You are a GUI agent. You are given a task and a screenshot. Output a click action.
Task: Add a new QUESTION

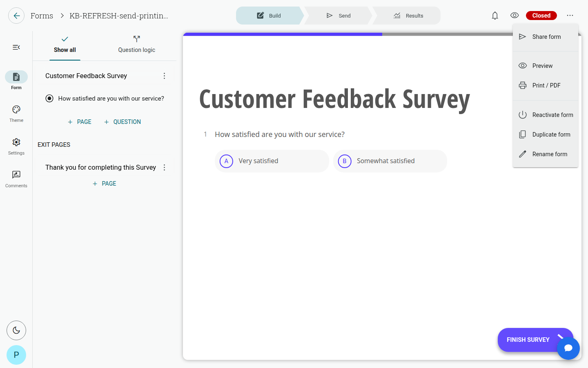pos(122,122)
